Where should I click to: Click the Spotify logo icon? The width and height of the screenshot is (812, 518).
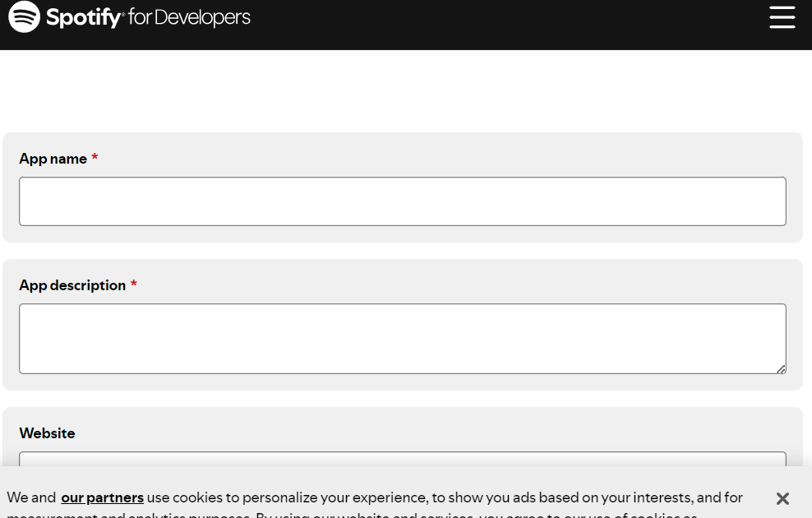coord(24,16)
